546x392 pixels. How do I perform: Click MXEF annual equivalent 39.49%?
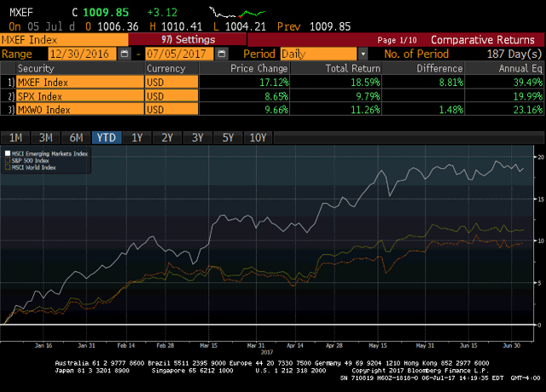pyautogui.click(x=528, y=83)
